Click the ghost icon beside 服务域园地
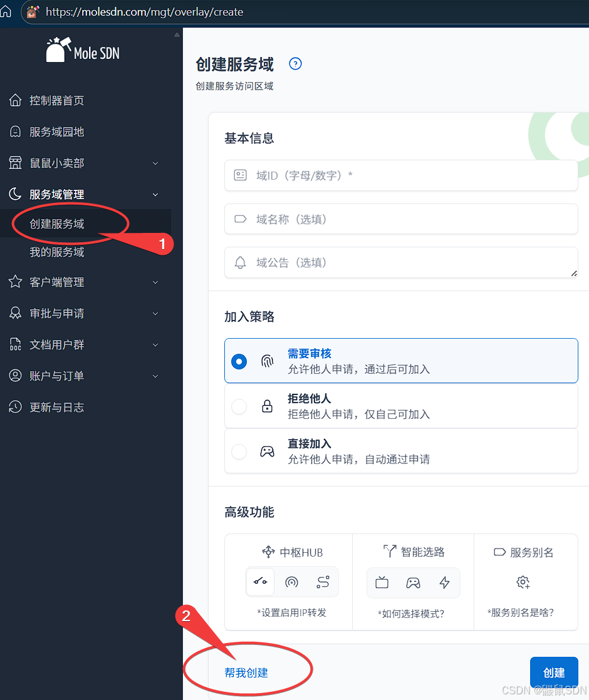 (15, 131)
